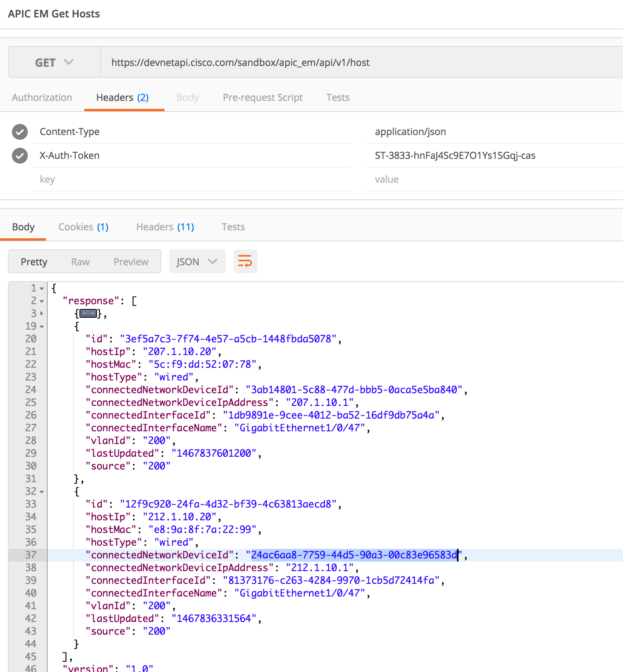
Task: Click the hostType "wired" value on line 23
Action: 174,377
